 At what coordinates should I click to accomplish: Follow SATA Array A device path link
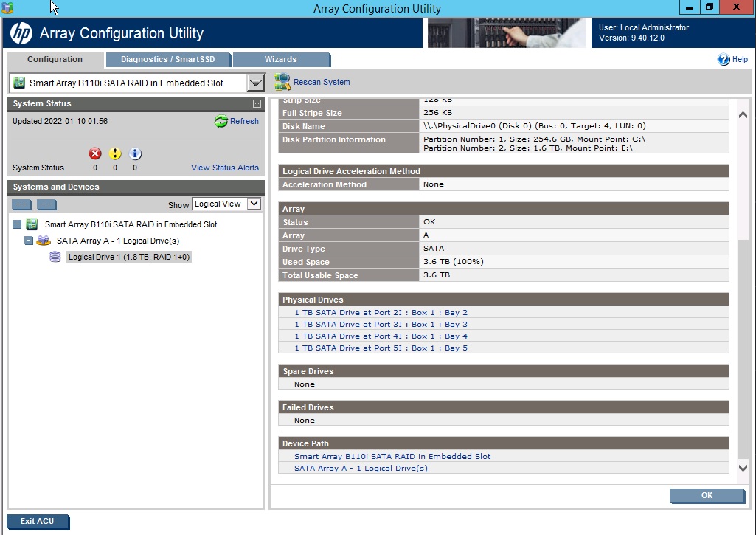(361, 468)
